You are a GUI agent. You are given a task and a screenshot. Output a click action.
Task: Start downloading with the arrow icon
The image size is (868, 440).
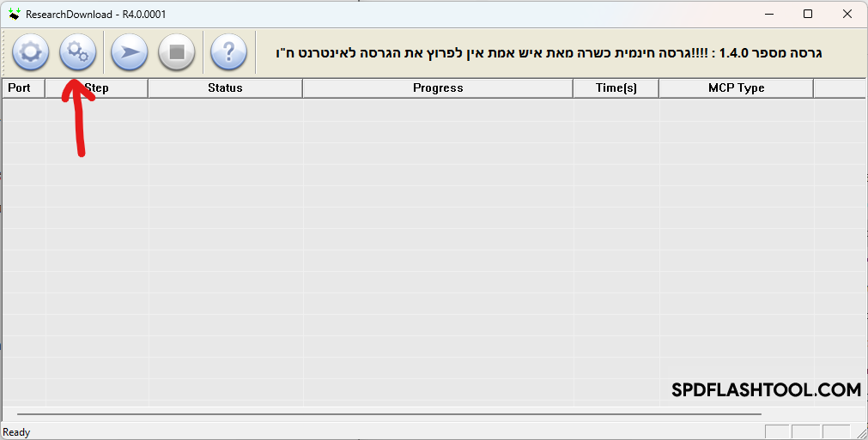[130, 52]
